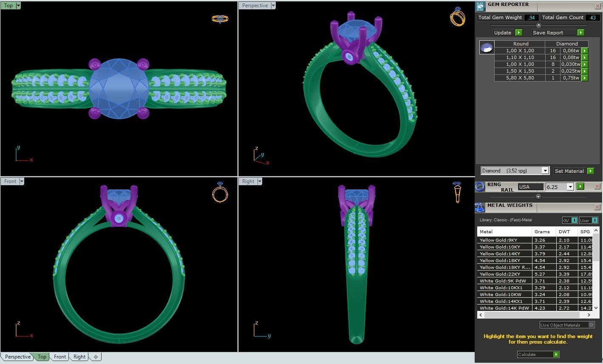Select the White Gold:10KX1 row

coord(535,288)
